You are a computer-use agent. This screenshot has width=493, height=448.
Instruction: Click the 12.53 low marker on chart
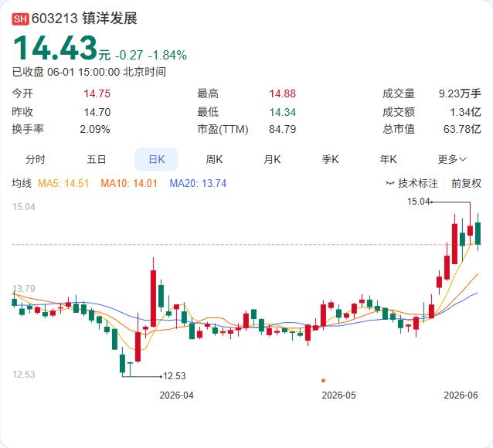pos(175,376)
